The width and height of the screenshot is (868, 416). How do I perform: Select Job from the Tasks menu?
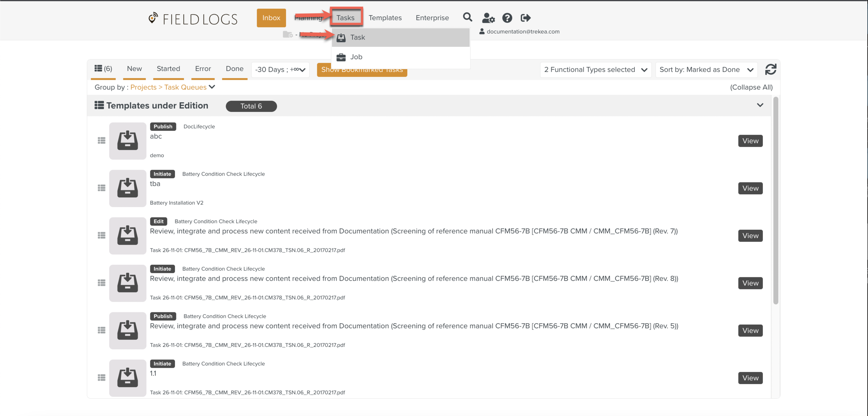[356, 57]
